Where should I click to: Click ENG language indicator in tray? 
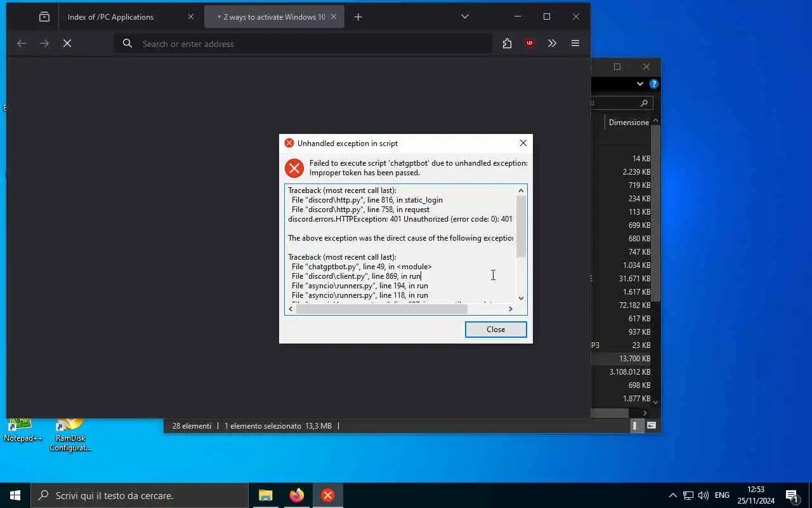tap(722, 495)
